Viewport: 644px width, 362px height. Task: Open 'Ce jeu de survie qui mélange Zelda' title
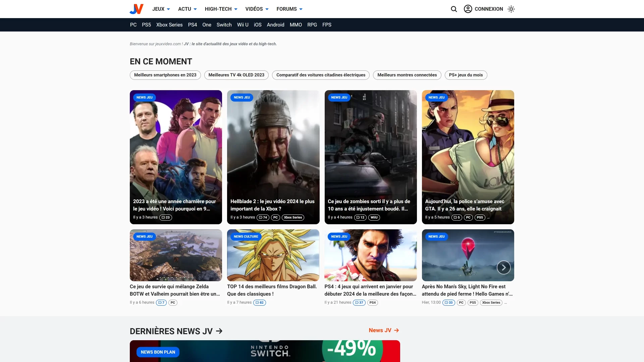tap(175, 290)
